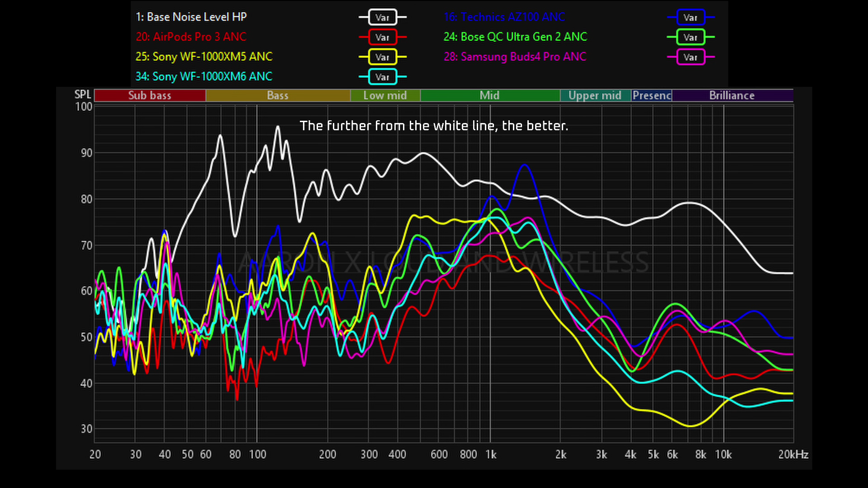
Task: Click the Var button for Samsung Buds4 Pro ANC
Action: click(x=691, y=57)
